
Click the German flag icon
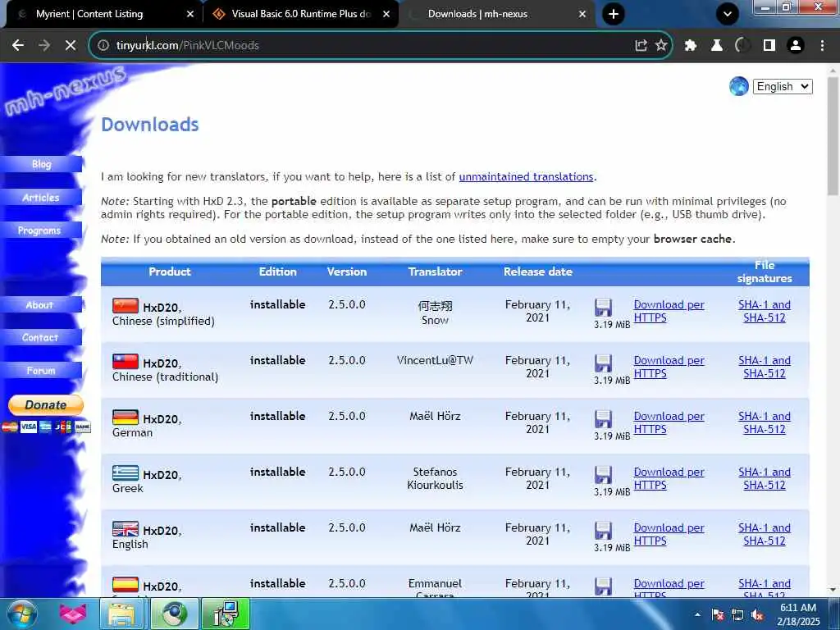[126, 417]
